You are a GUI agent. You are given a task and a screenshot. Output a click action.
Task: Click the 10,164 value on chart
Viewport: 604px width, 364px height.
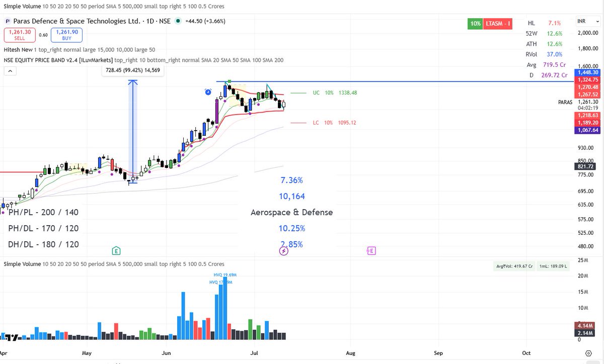tap(292, 196)
